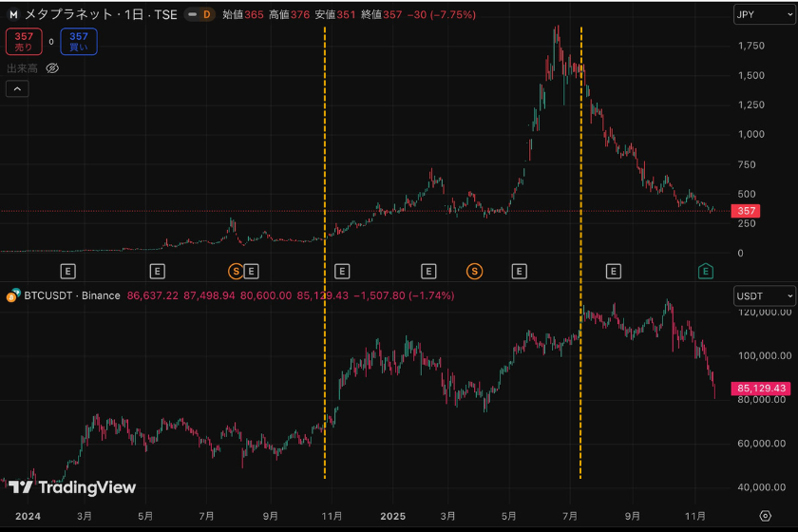798x532 pixels.
Task: Click the leftmost earnings E marker
Action: 68,272
